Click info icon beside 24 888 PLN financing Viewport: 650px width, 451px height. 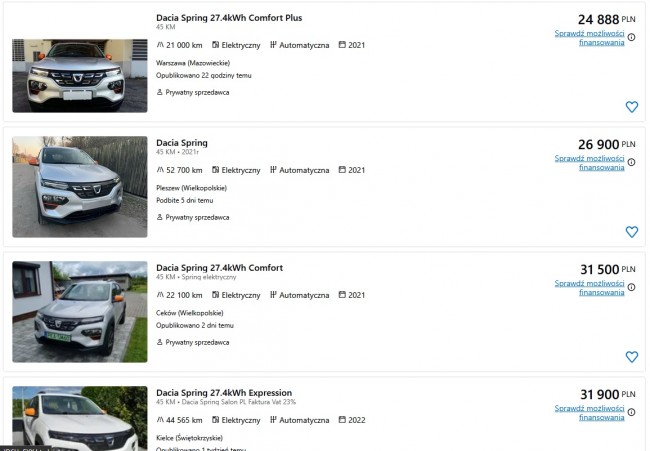click(x=631, y=37)
